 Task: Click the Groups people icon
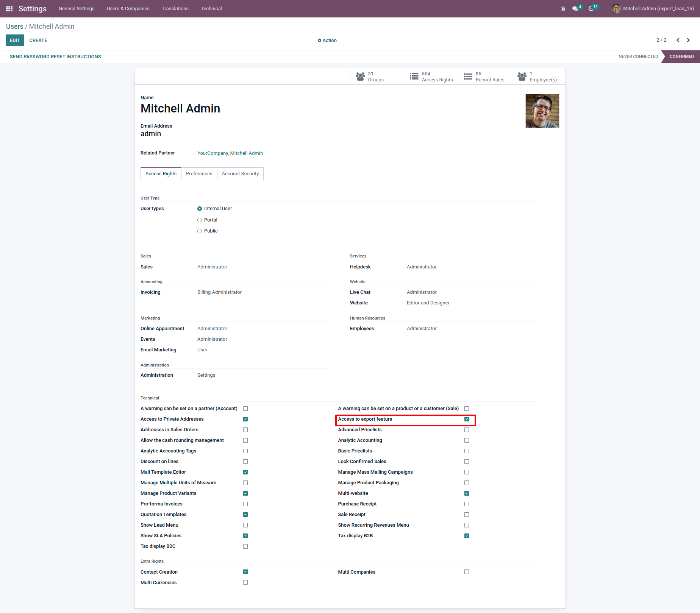point(360,76)
